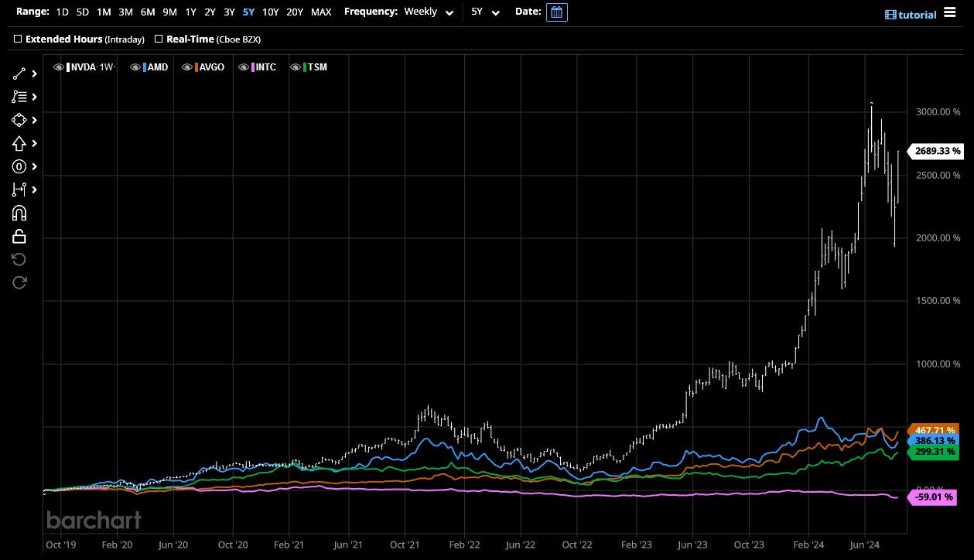Select the circled-number annotation tool

tap(19, 166)
